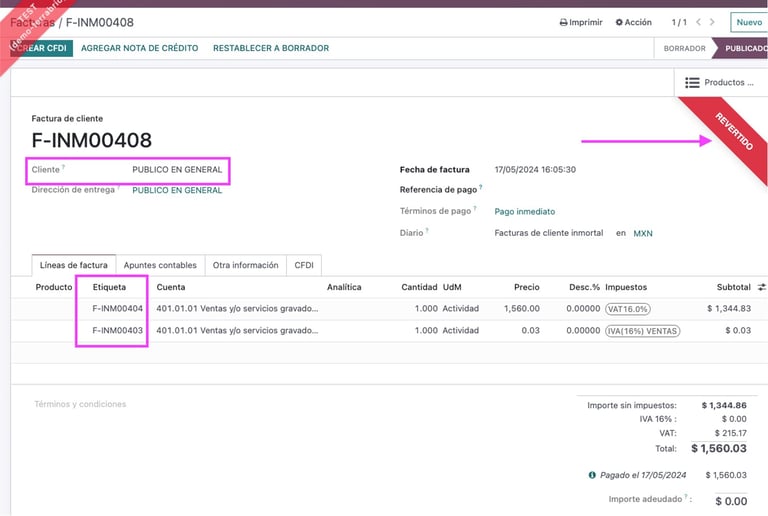Click the Cliente PUBLICO EN GENERAL value

[x=177, y=169]
